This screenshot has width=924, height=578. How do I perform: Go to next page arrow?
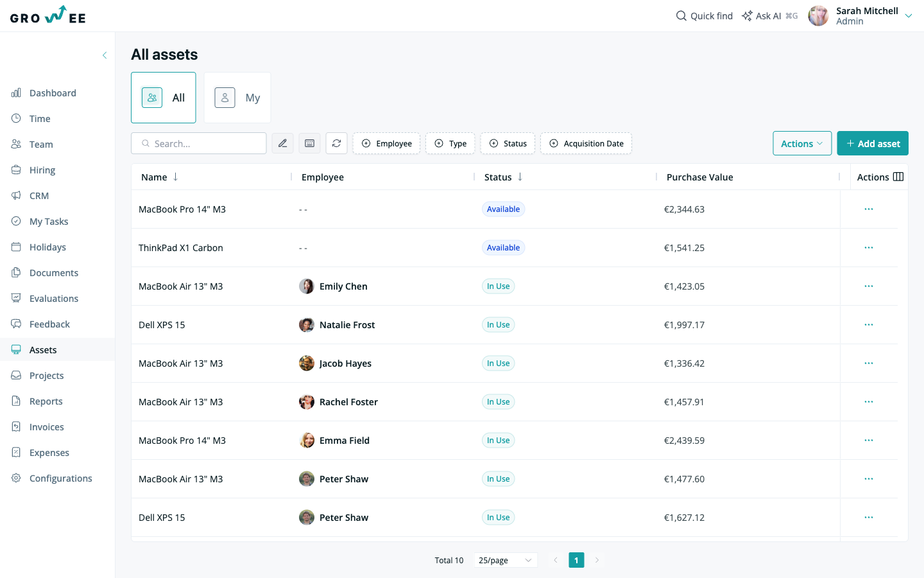click(x=597, y=560)
